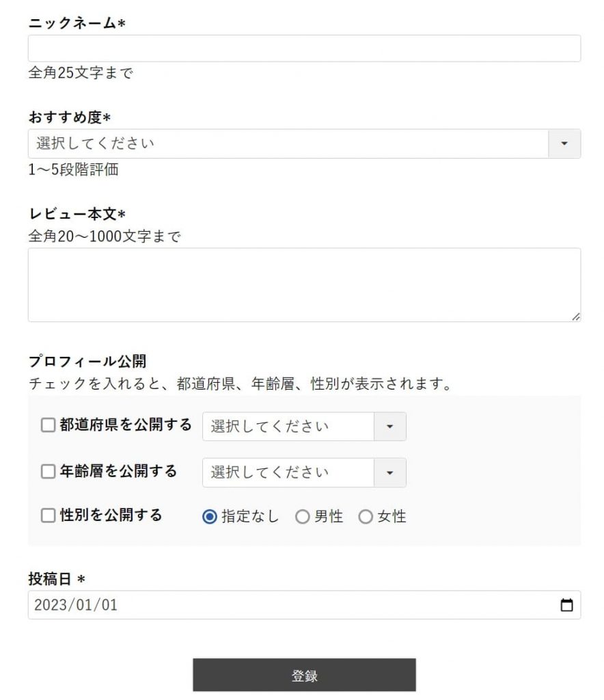Click the 男性 label text

coord(329,517)
